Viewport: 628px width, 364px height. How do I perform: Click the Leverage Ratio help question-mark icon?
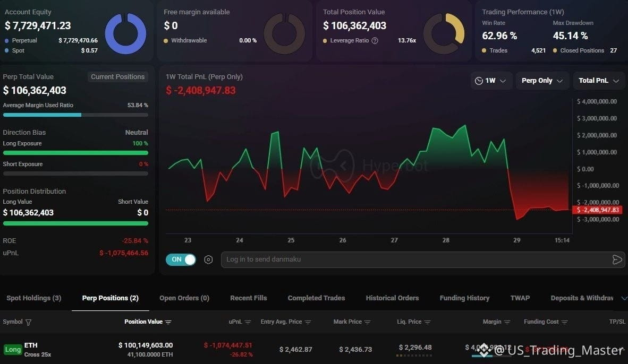click(x=375, y=40)
